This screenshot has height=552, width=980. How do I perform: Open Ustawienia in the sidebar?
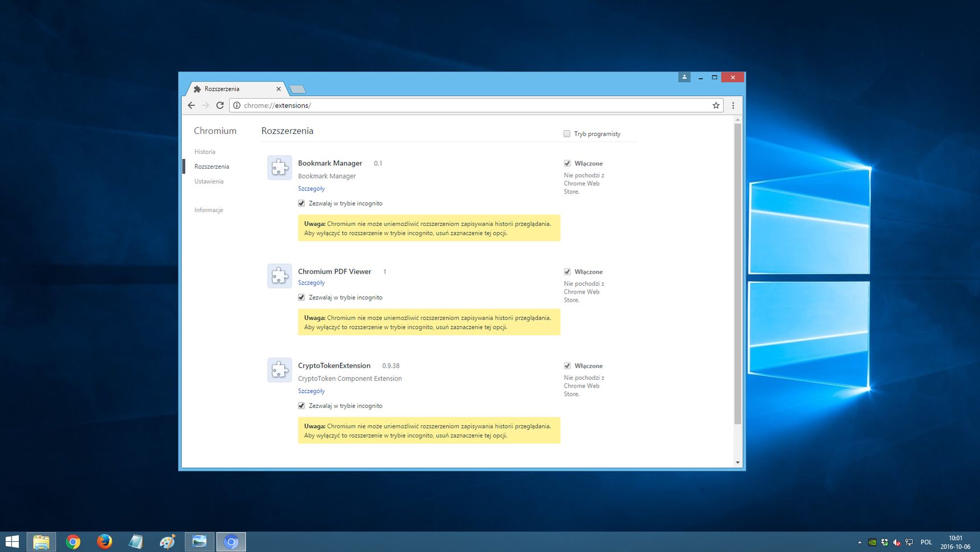point(209,181)
